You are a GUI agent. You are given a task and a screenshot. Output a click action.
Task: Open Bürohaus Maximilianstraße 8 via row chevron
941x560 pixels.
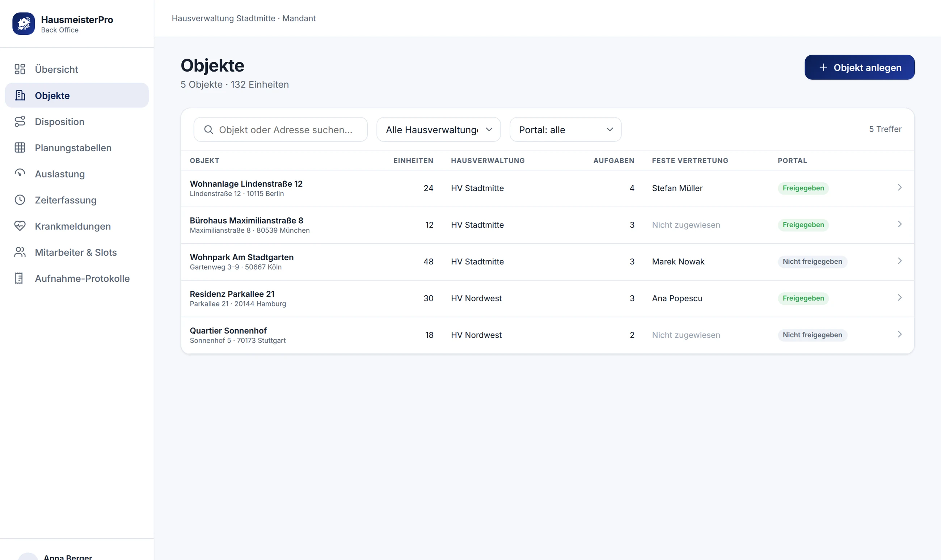coord(899,224)
